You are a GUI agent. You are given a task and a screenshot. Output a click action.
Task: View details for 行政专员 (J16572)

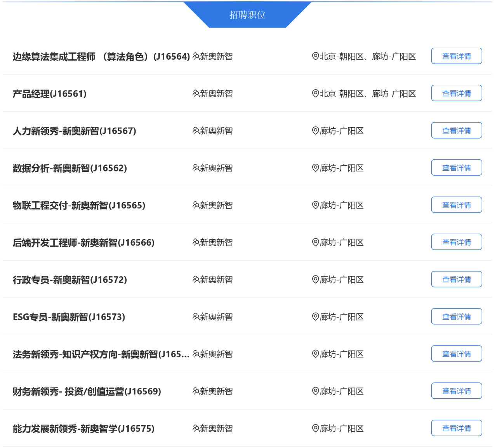pyautogui.click(x=457, y=279)
